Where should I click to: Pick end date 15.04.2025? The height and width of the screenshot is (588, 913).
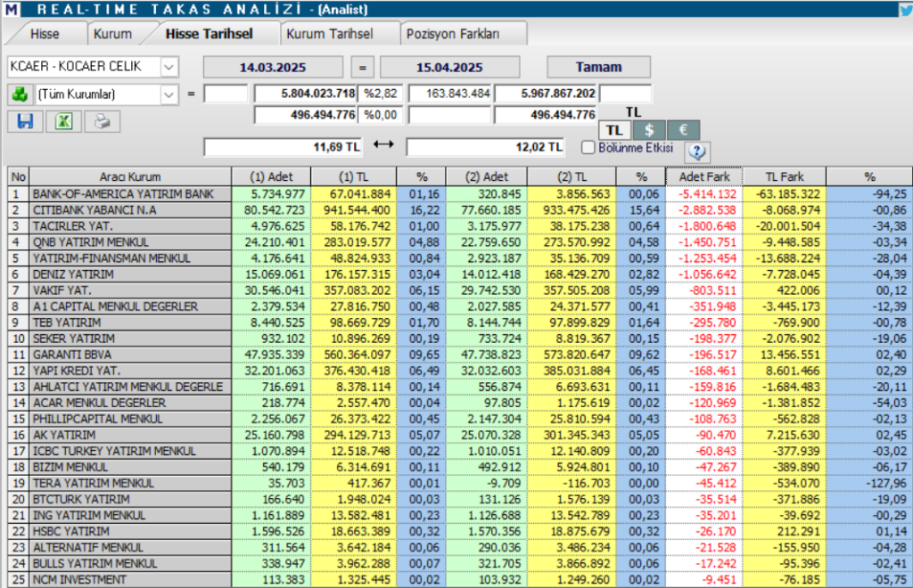(x=449, y=67)
